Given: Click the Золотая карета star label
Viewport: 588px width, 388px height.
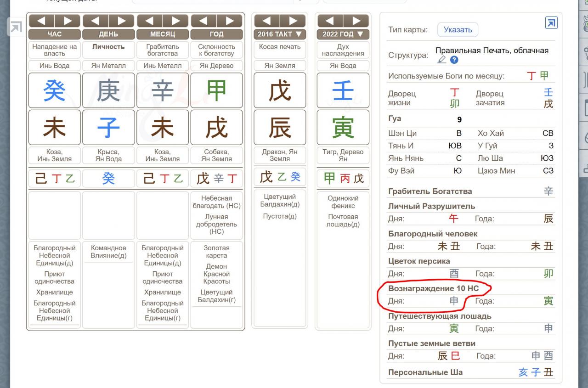Looking at the screenshot, I should tap(216, 252).
